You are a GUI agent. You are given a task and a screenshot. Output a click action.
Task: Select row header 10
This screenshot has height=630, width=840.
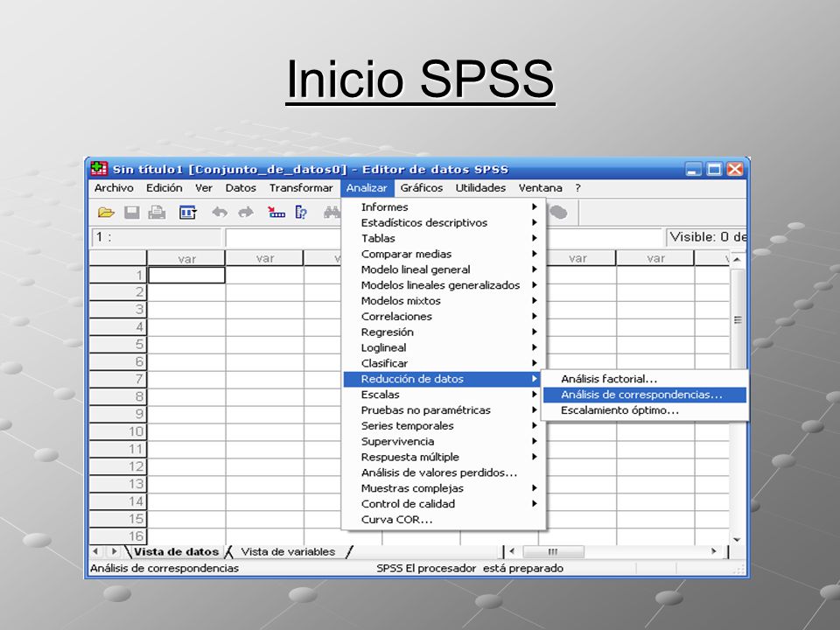click(x=118, y=431)
